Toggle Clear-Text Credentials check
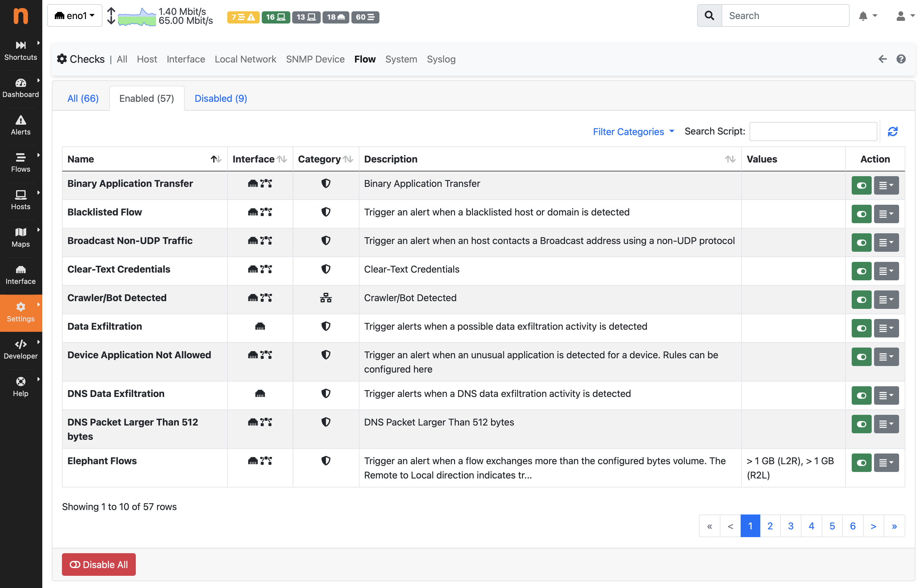 pos(862,271)
